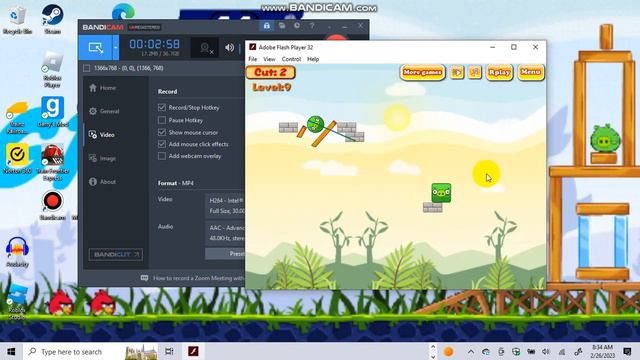Image resolution: width=640 pixels, height=360 pixels.
Task: Open About section in Bandicam sidebar
Action: pyautogui.click(x=103, y=182)
